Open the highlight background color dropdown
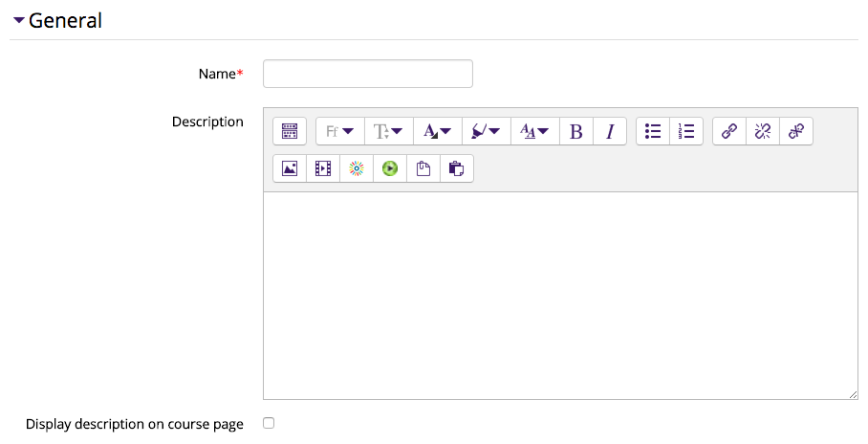Screen dimensions: 868x444 point(486,131)
